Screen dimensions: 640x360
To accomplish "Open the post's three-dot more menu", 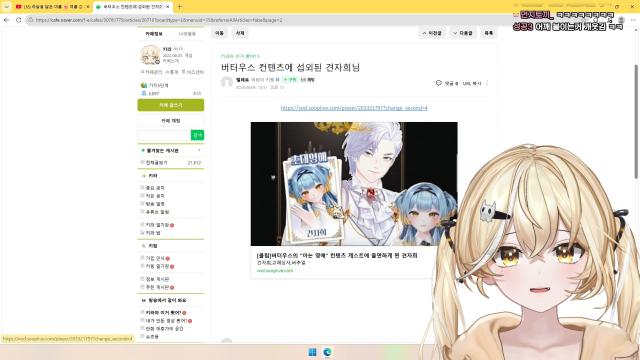I will 487,83.
